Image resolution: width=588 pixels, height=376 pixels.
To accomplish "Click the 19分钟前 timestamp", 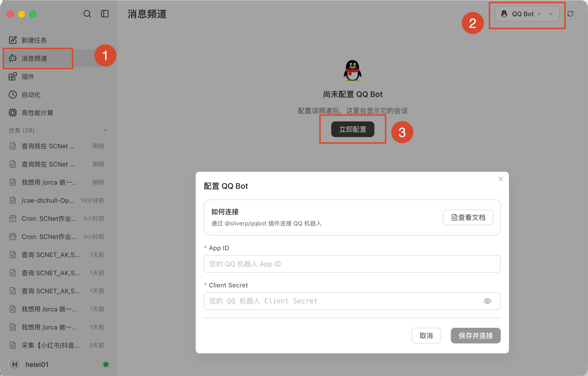I will point(92,200).
